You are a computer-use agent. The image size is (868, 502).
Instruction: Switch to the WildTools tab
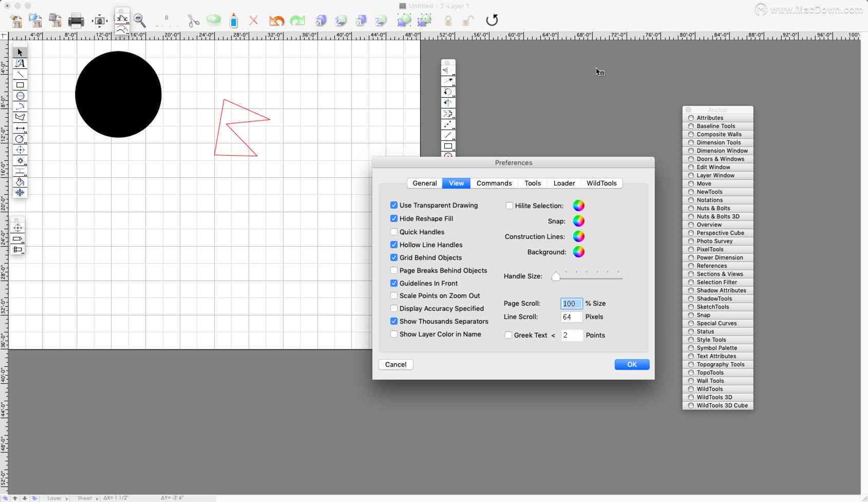(x=601, y=183)
